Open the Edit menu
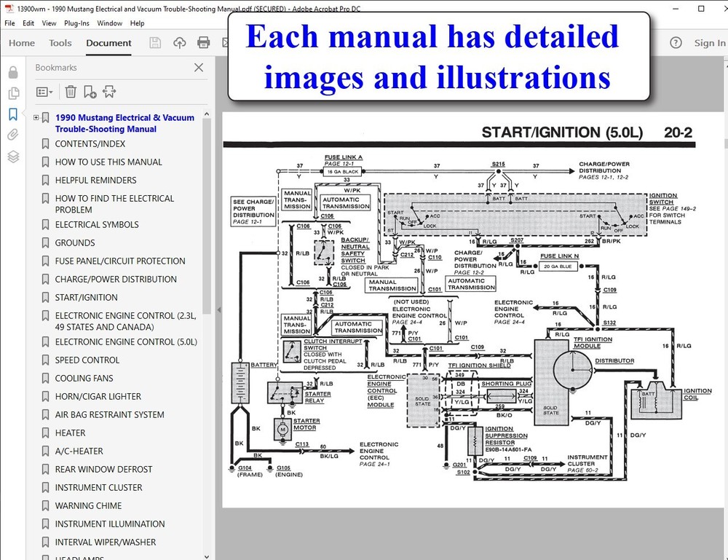This screenshot has height=560, width=728. tap(28, 23)
